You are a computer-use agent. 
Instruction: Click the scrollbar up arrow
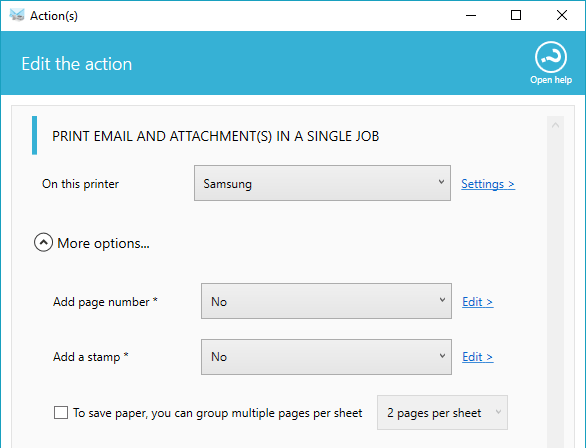click(x=555, y=126)
